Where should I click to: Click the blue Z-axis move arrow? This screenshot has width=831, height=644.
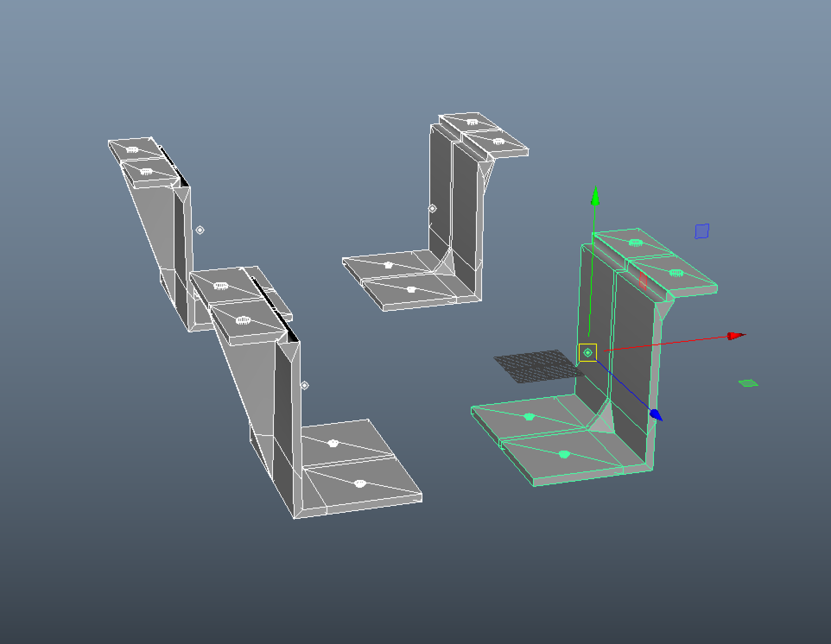(x=656, y=415)
